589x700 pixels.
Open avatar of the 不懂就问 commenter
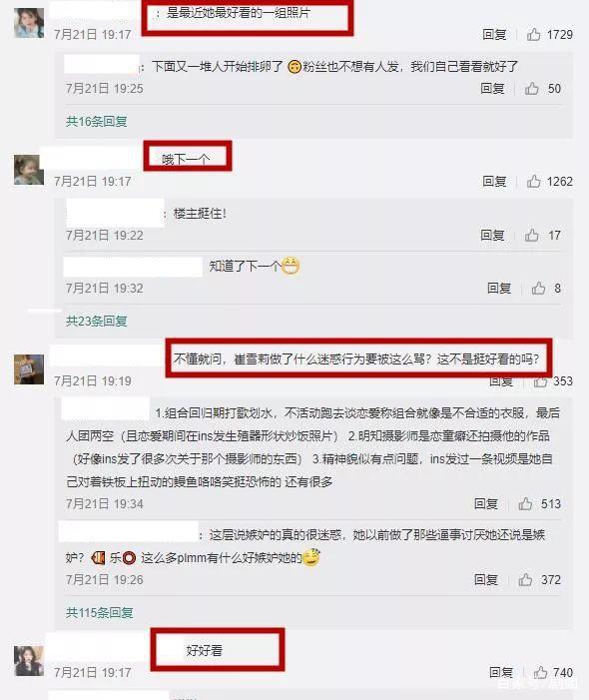click(29, 369)
